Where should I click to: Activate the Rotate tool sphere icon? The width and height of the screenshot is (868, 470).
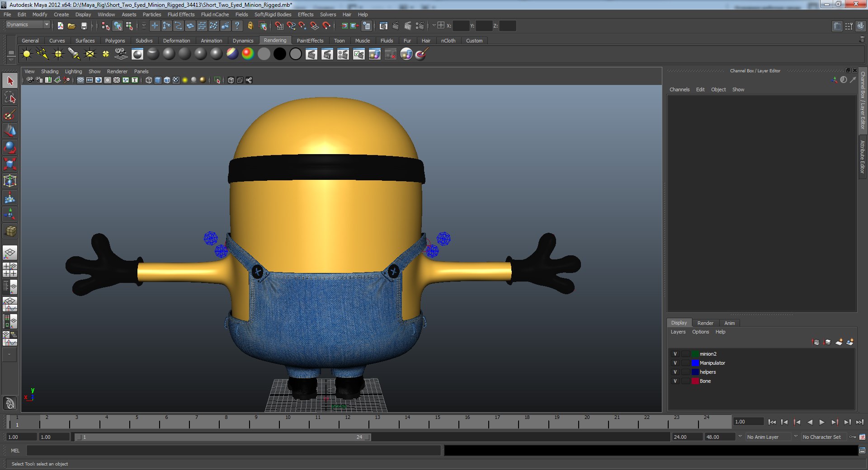tap(10, 148)
